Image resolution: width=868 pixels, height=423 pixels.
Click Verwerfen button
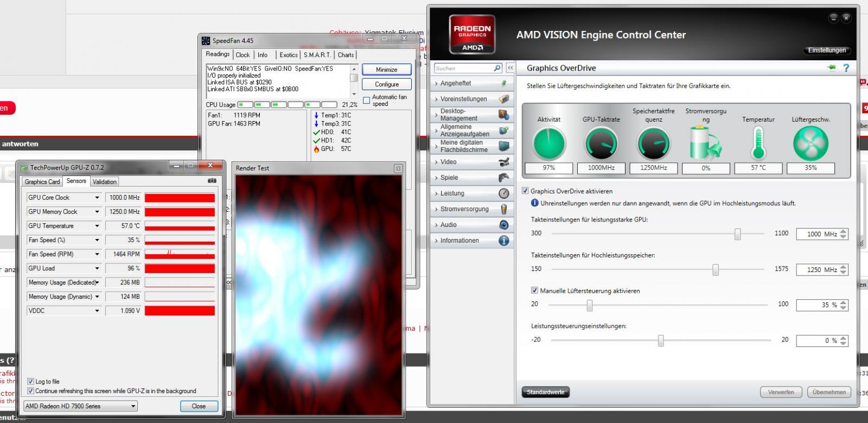pyautogui.click(x=781, y=392)
